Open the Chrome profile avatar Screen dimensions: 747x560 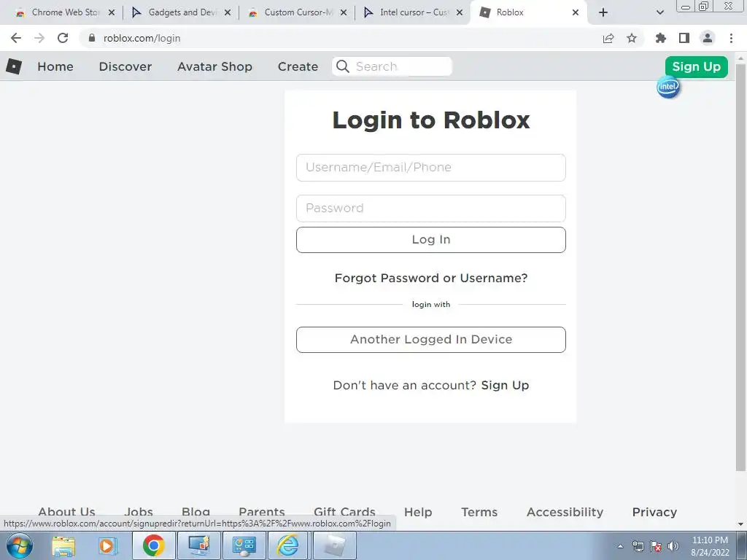(x=708, y=38)
